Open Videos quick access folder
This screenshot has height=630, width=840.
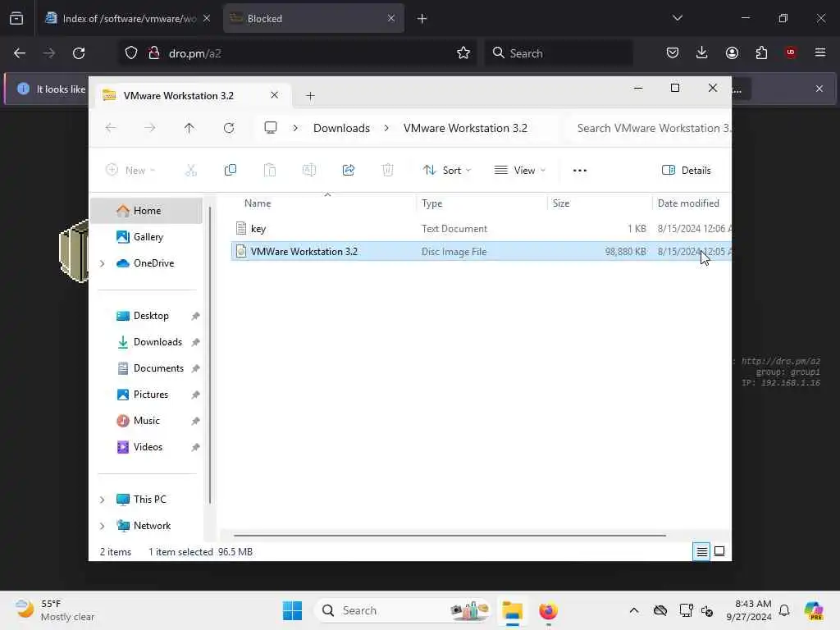[148, 447]
